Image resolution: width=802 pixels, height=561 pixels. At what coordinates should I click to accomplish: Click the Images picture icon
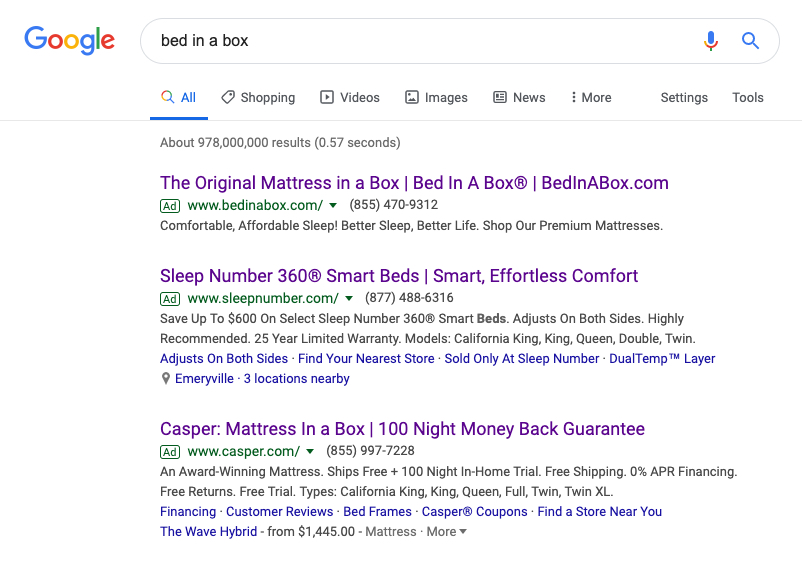(x=412, y=97)
